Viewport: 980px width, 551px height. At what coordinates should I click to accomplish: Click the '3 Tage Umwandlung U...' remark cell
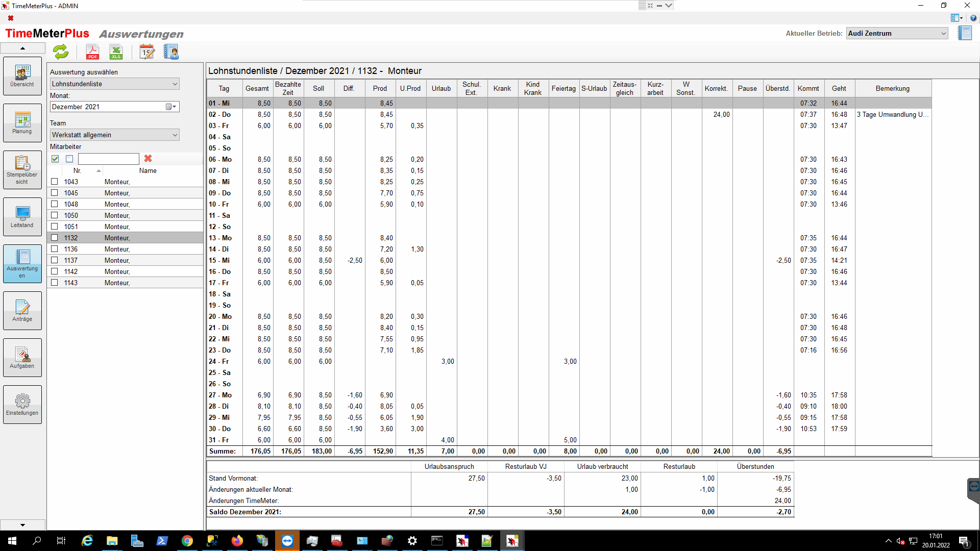point(893,114)
